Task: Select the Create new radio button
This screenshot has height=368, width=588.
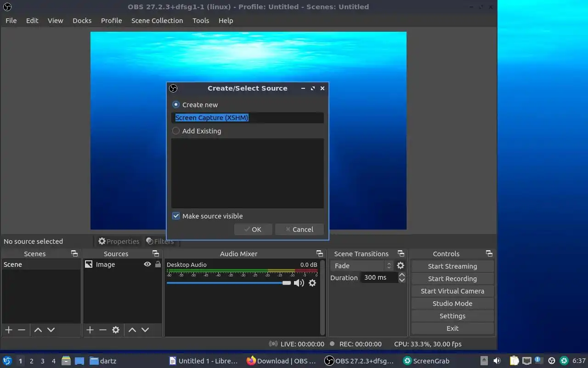Action: (176, 104)
